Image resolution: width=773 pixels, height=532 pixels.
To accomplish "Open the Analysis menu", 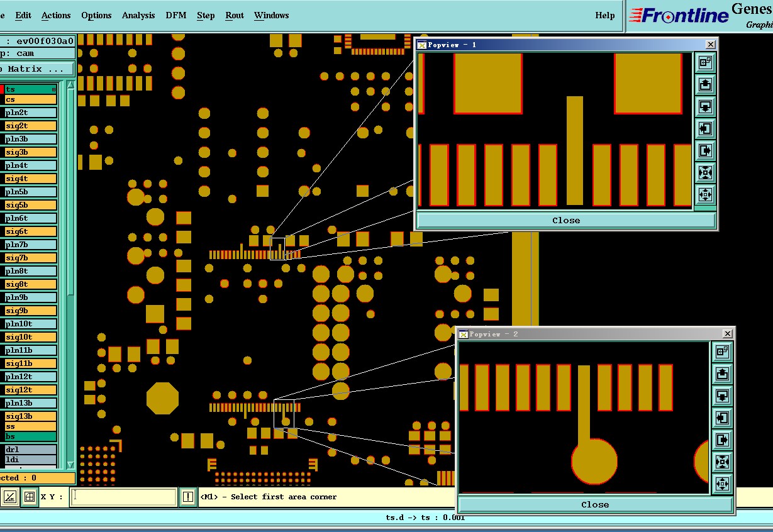I will point(138,15).
